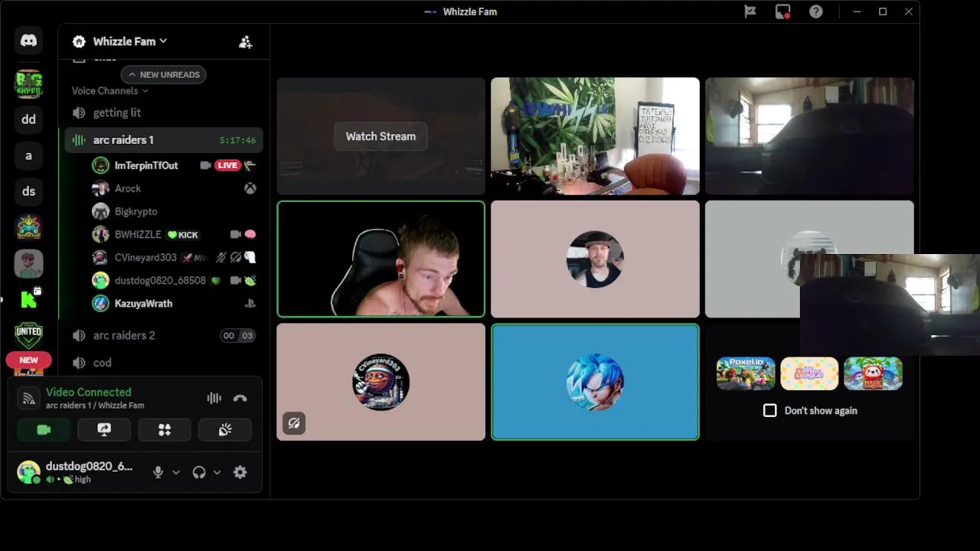This screenshot has width=980, height=551.
Task: Turn off camera with green video button
Action: pos(44,430)
